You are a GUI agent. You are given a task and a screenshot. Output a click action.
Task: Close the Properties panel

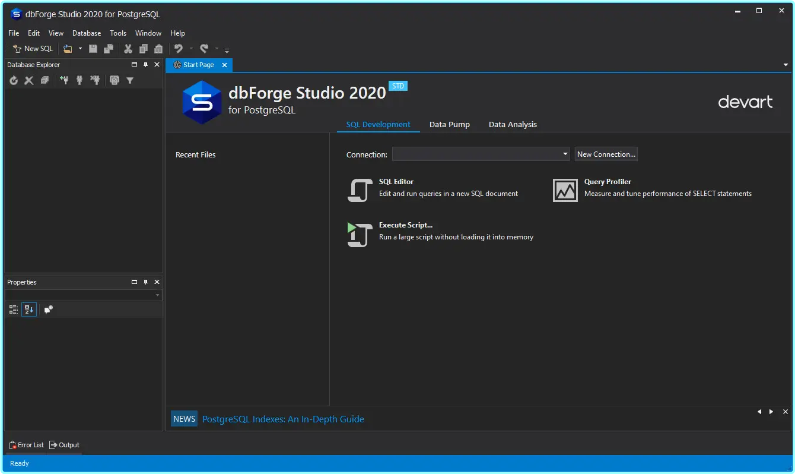(x=157, y=282)
